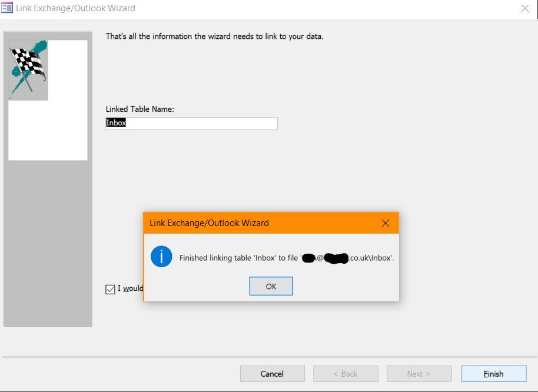Click the greyed-out Back button
Screen dimensions: 538x392
click(x=346, y=374)
